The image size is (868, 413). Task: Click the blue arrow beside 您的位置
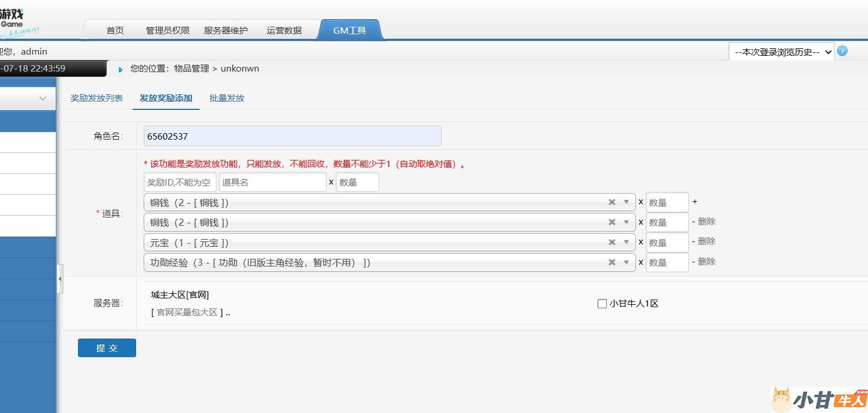(120, 69)
